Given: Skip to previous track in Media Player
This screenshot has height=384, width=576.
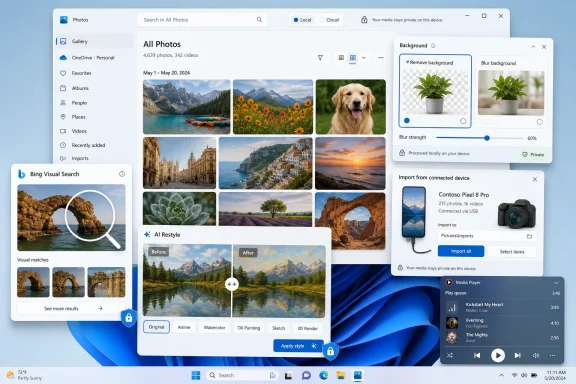Looking at the screenshot, I should point(477,355).
